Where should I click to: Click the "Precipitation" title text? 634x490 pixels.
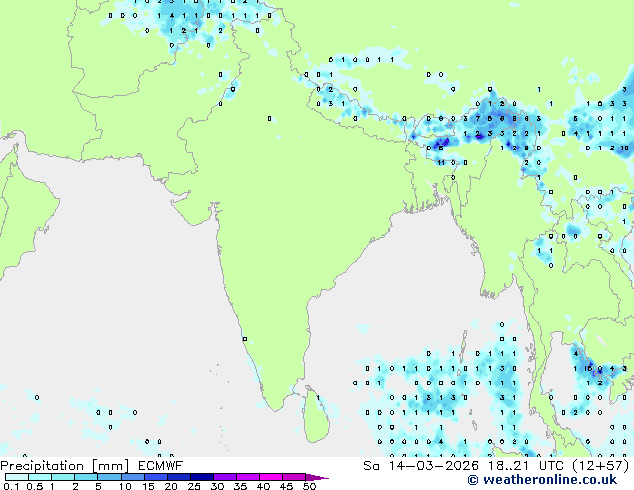point(42,466)
